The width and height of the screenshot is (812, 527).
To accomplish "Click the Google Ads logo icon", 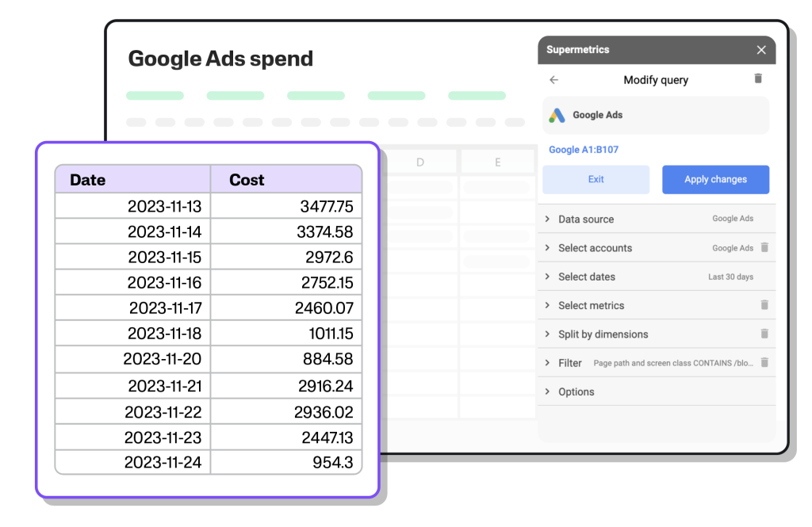I will point(558,115).
